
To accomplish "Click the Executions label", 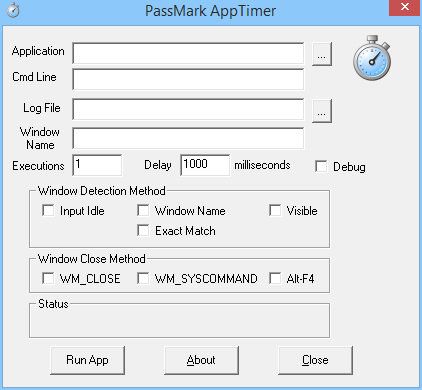I will 38,166.
